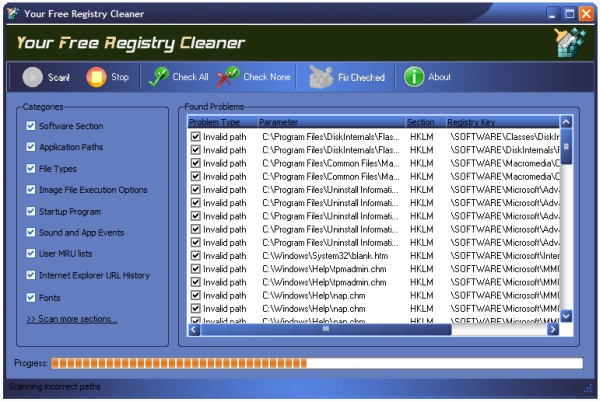
Task: Uncheck the Application Paths category
Action: tap(31, 147)
